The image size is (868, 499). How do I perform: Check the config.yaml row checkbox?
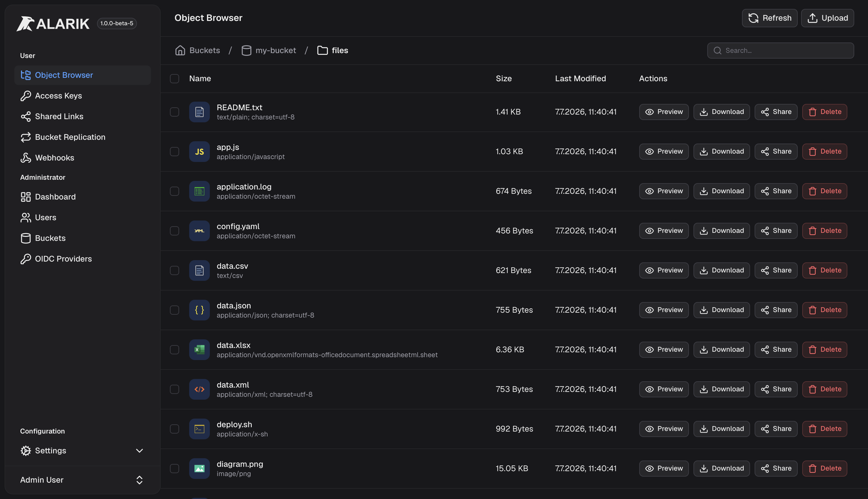tap(174, 231)
